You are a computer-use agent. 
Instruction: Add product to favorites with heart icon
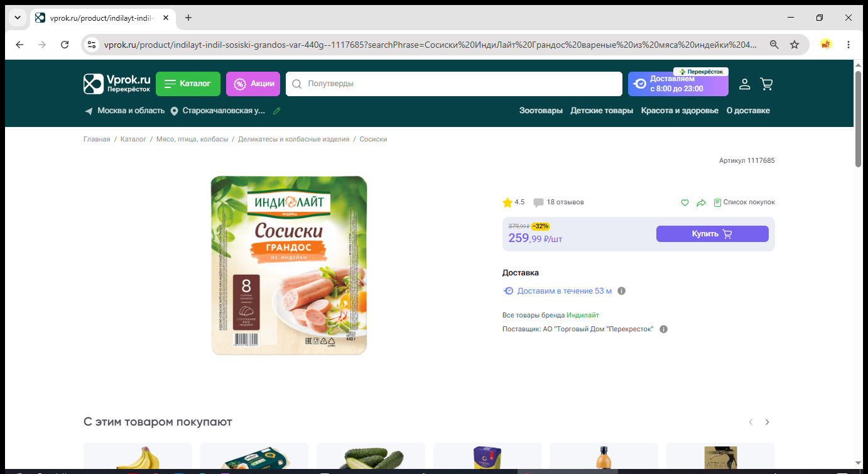tap(685, 202)
